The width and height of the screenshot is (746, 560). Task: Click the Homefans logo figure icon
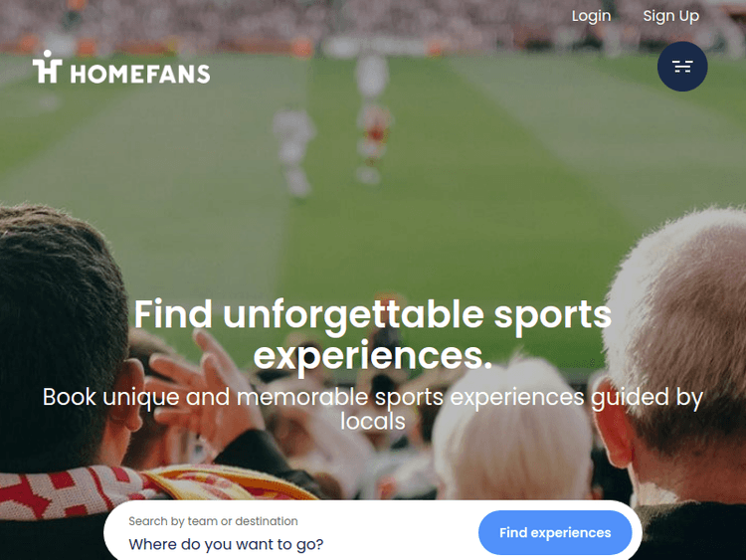pyautogui.click(x=47, y=68)
